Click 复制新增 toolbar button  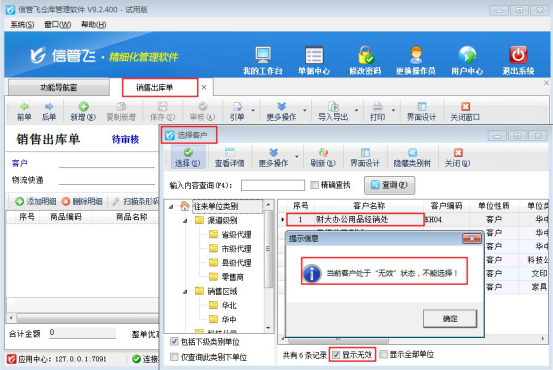tap(121, 111)
